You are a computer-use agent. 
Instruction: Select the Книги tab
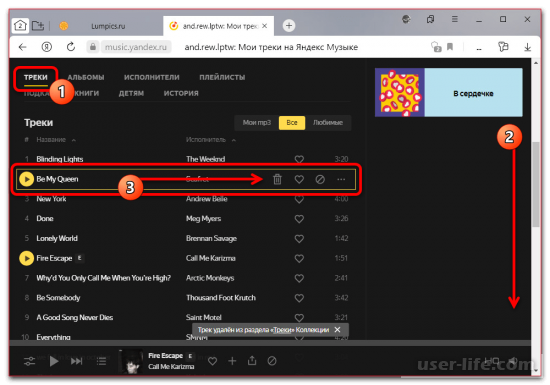coord(86,93)
